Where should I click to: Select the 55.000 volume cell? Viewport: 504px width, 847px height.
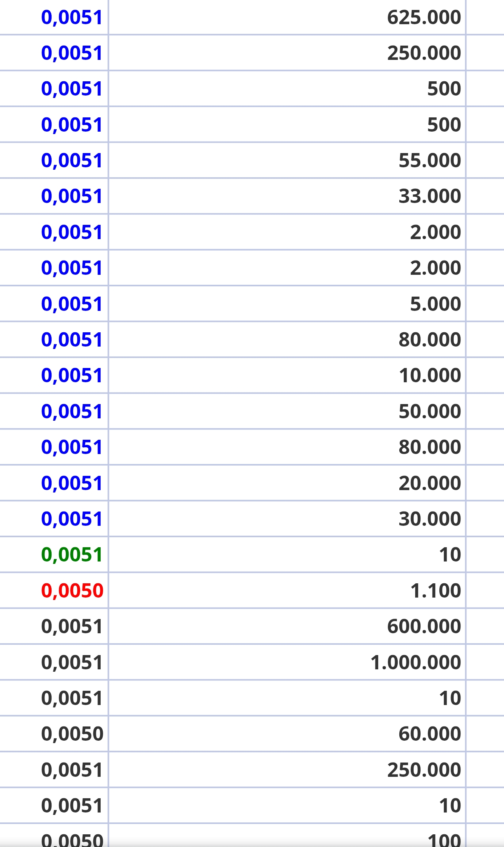(x=429, y=161)
